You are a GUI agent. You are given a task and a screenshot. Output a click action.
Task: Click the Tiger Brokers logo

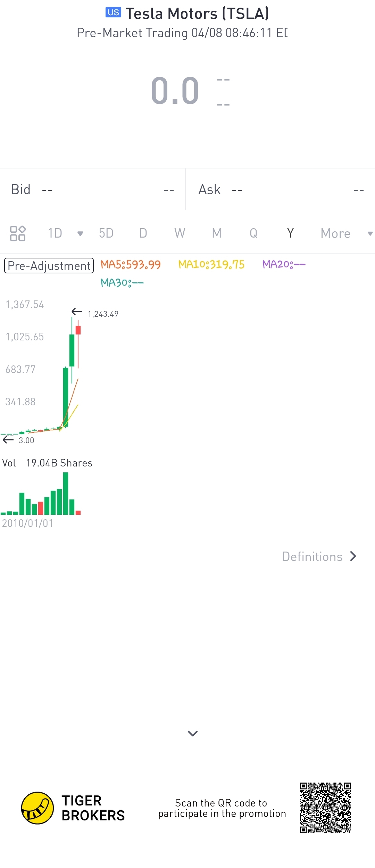[x=37, y=808]
